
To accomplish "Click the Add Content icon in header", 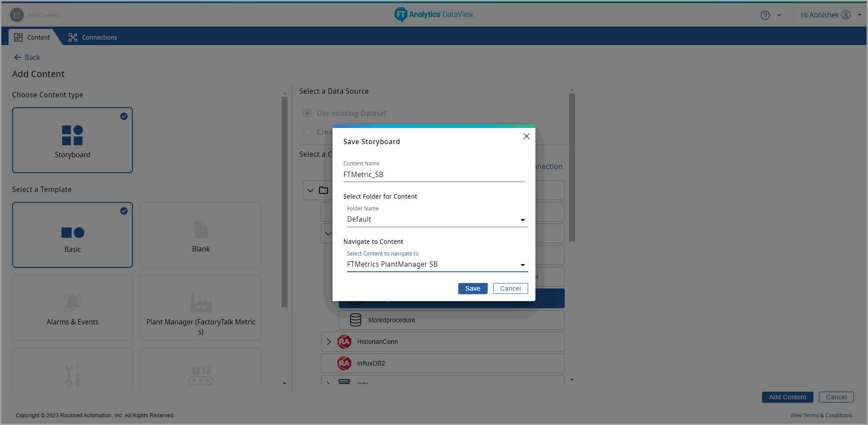I will click(17, 15).
